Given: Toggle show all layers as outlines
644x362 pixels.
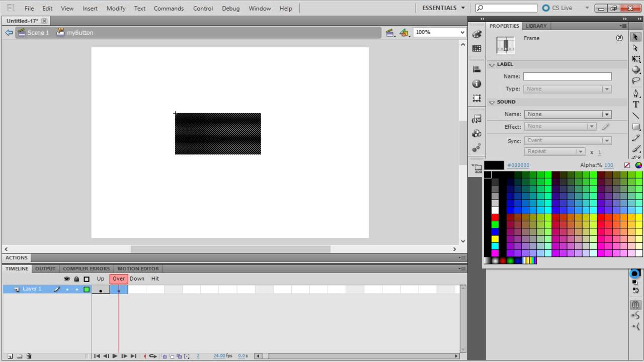Looking at the screenshot, I should pos(87,279).
